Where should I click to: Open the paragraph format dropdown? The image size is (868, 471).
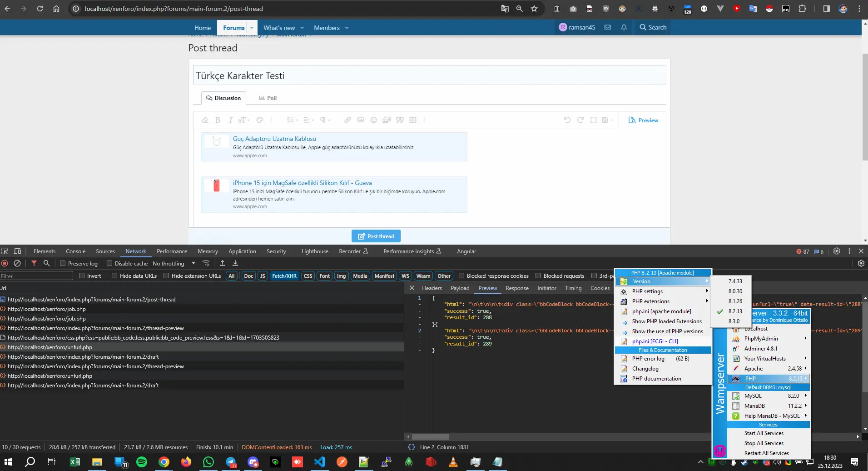tap(325, 120)
